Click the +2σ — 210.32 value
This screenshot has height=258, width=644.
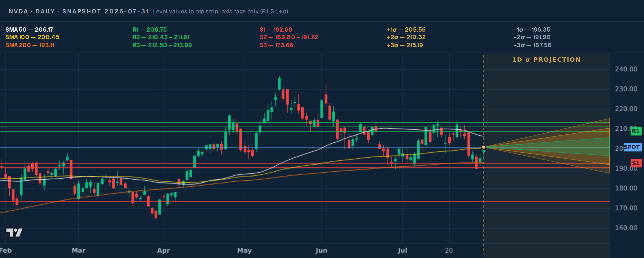pos(406,37)
